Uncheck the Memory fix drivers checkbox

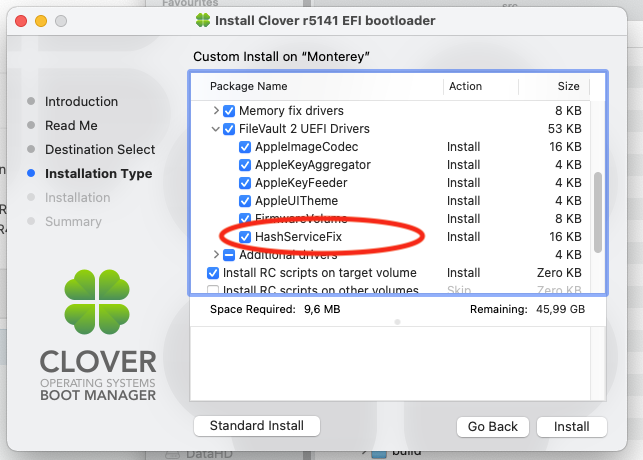[229, 111]
